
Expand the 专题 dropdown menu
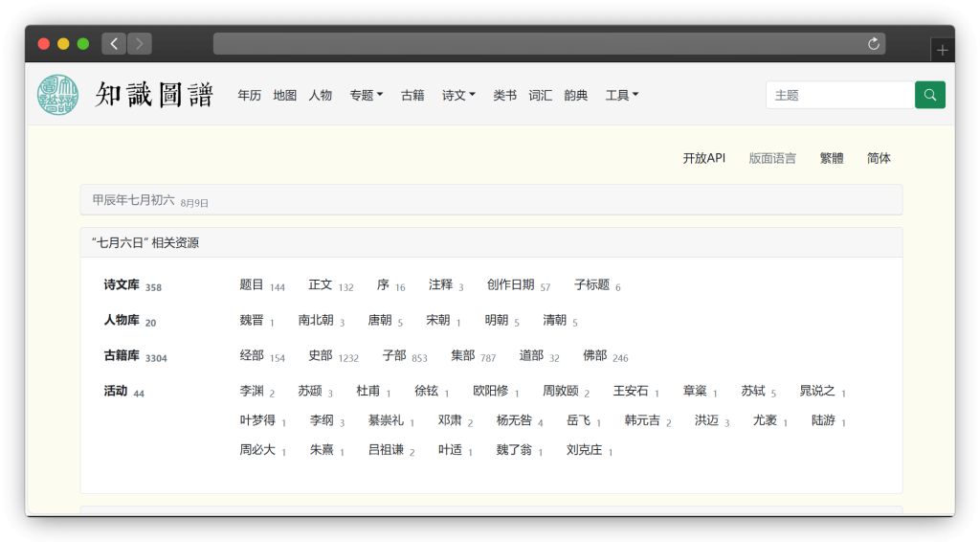(366, 96)
